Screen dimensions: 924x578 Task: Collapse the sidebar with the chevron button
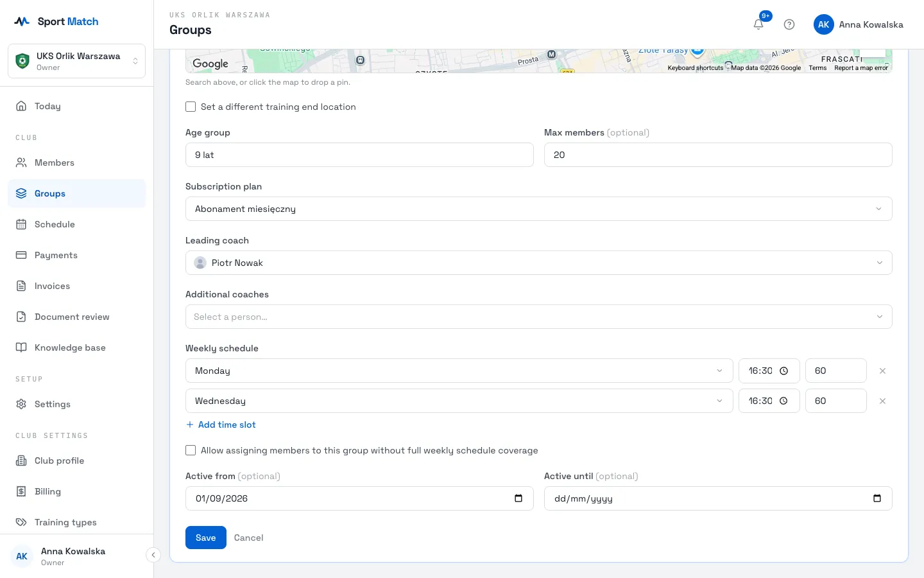coord(153,555)
